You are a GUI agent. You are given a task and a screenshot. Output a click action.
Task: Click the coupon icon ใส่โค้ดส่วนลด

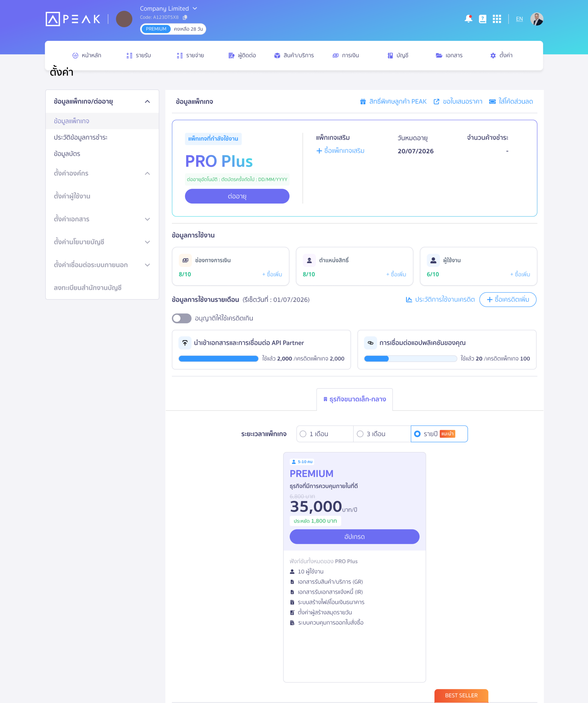coord(492,101)
